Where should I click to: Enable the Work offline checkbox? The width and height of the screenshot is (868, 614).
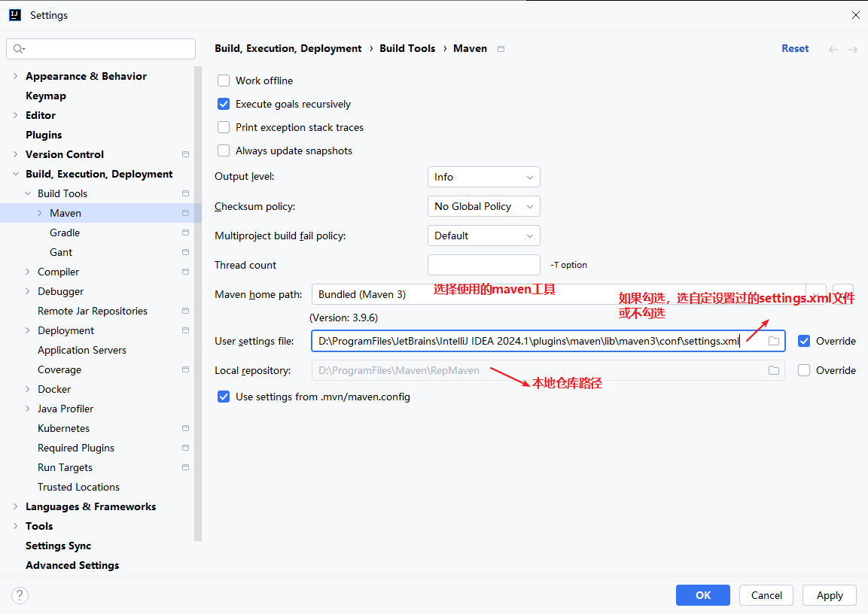(224, 81)
